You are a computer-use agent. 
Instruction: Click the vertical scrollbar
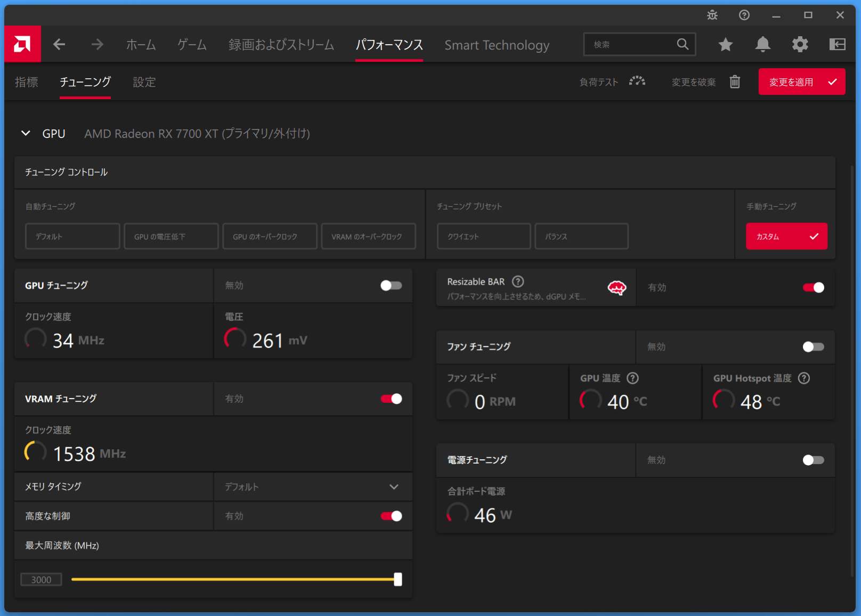[x=852, y=371]
